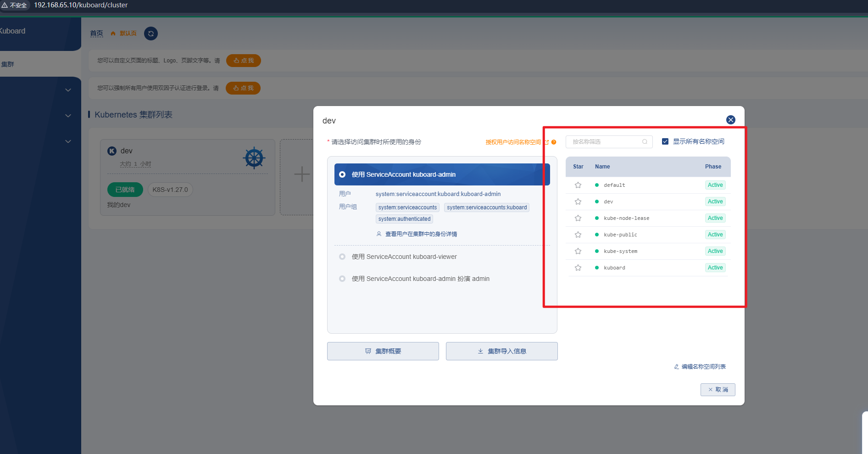Toggle the 显示所有名称空间 checkbox
Screen dimensions: 868x454
click(665, 141)
